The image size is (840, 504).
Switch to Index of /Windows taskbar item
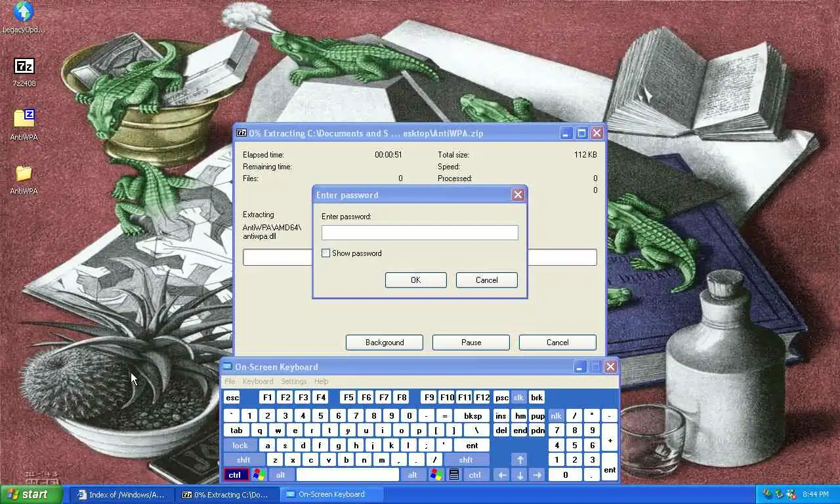click(122, 494)
